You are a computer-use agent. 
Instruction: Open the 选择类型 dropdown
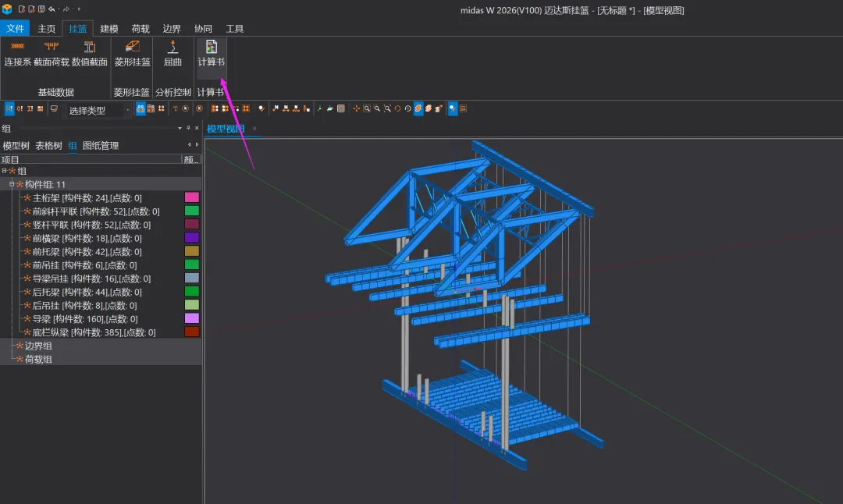tap(127, 111)
